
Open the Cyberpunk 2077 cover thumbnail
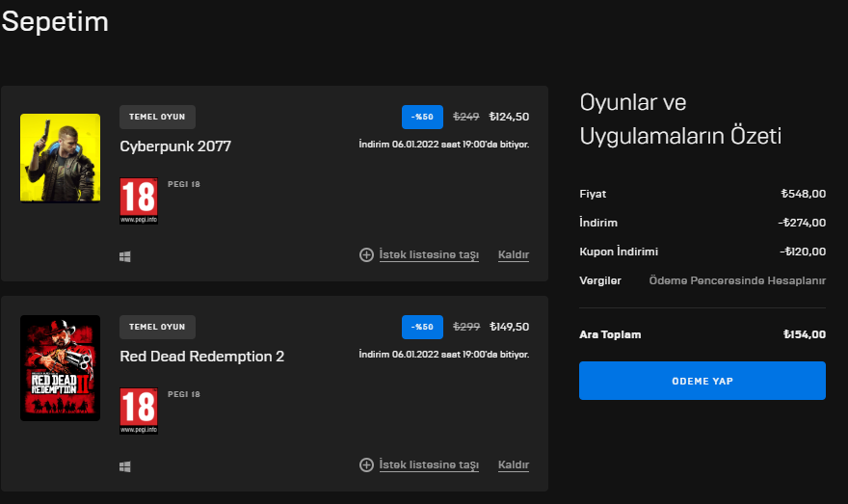coord(60,158)
